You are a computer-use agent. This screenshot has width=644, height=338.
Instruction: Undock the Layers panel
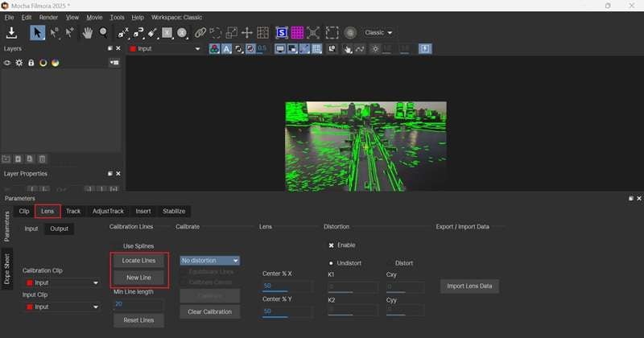(110, 48)
